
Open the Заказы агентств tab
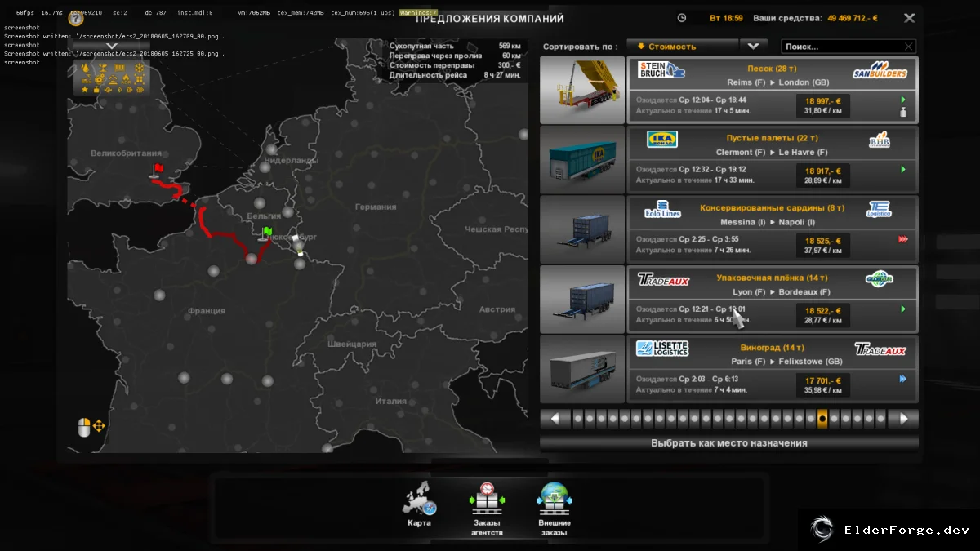(487, 509)
